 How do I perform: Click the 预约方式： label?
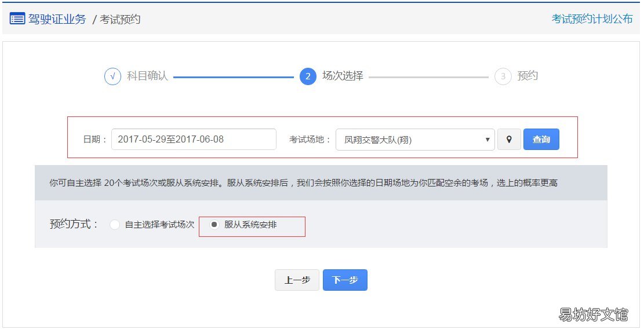pos(74,224)
